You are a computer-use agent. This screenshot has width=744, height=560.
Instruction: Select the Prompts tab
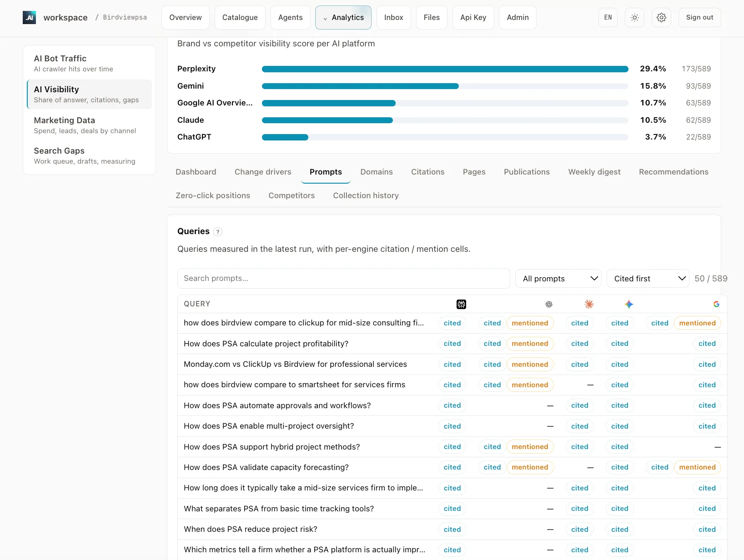coord(326,172)
